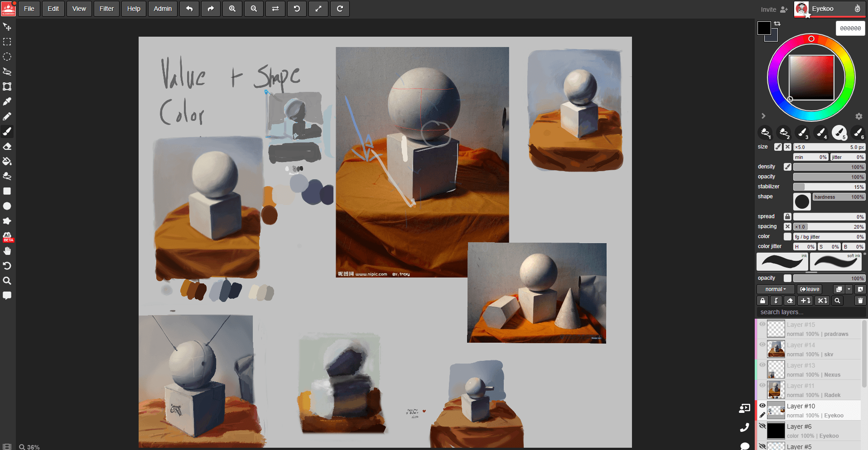This screenshot has height=450, width=868.
Task: Select the Eraser tool
Action: (7, 146)
